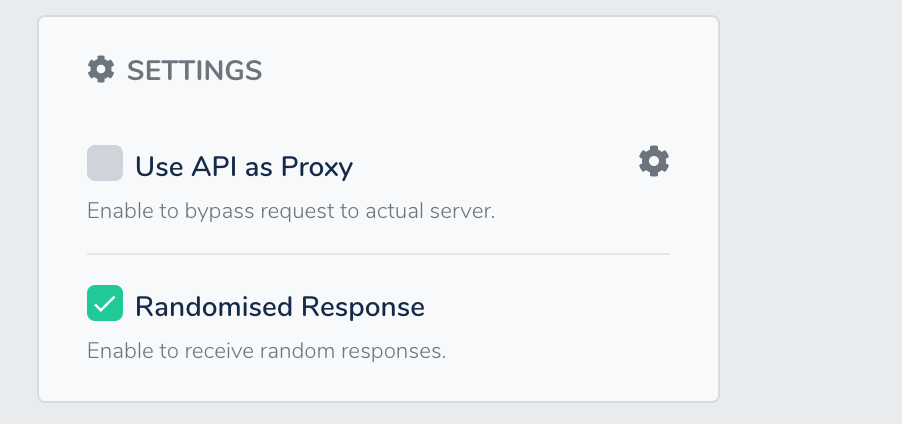Click the Use API as Proxy label
This screenshot has width=902, height=424.
[244, 167]
